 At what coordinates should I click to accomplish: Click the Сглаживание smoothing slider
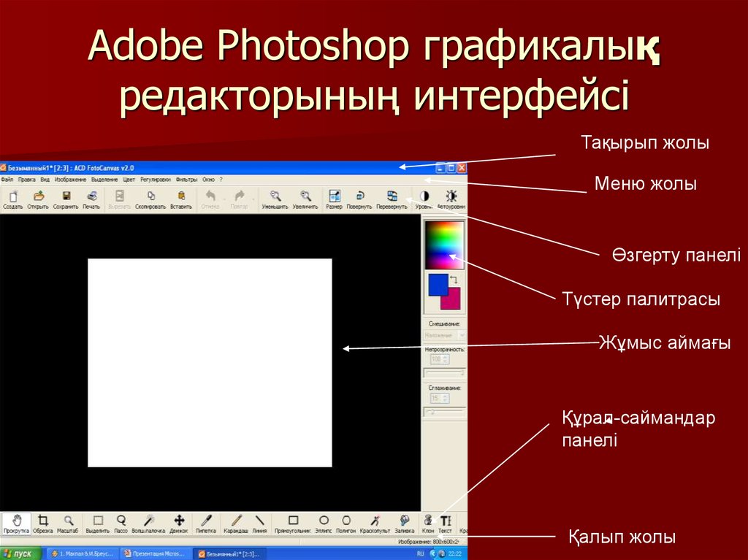[445, 412]
